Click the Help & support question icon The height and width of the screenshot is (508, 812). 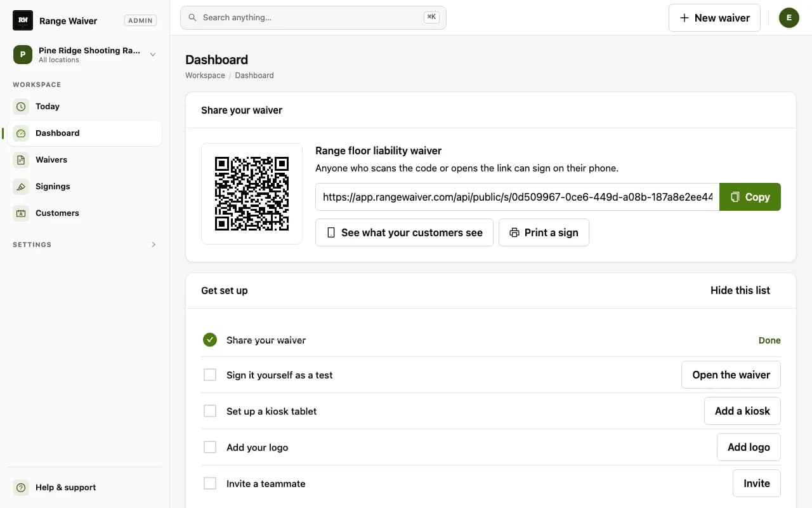[21, 488]
